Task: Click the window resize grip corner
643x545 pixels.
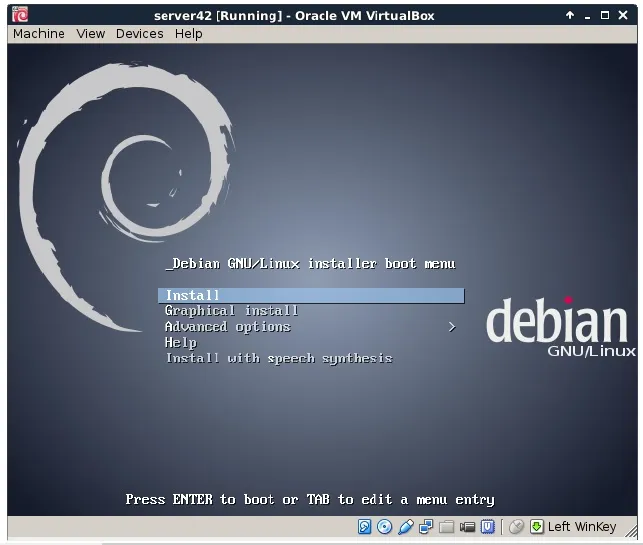Action: click(x=631, y=531)
